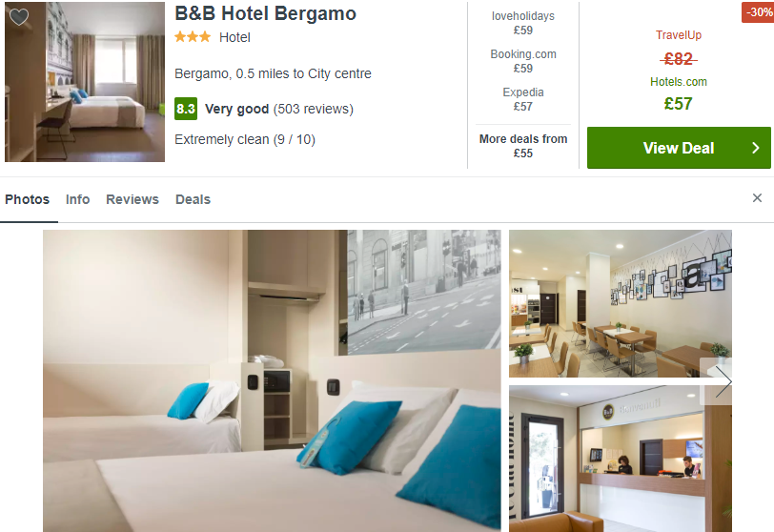Open the Hotels.com £57 price

[679, 93]
